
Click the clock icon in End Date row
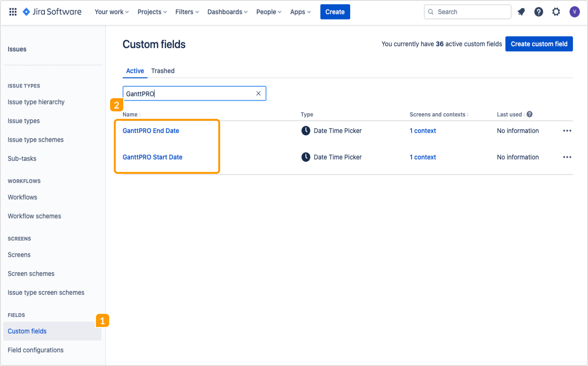coord(306,131)
